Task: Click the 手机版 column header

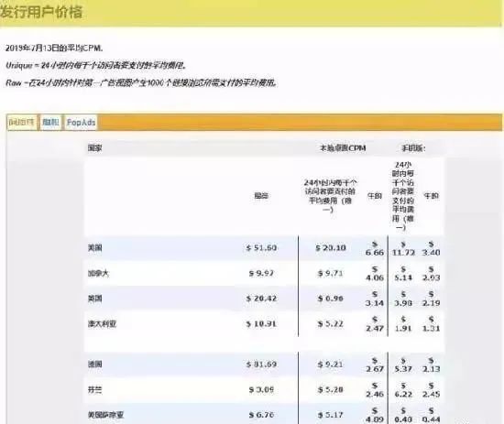Action: click(x=413, y=148)
